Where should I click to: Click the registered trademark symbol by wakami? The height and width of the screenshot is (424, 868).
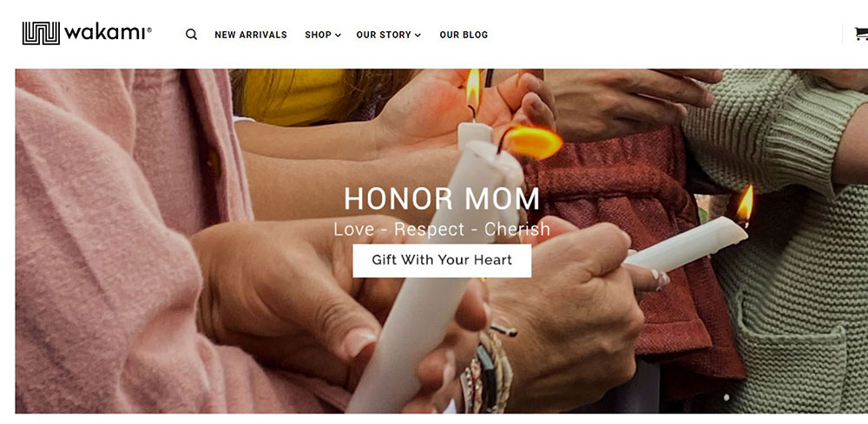[149, 29]
